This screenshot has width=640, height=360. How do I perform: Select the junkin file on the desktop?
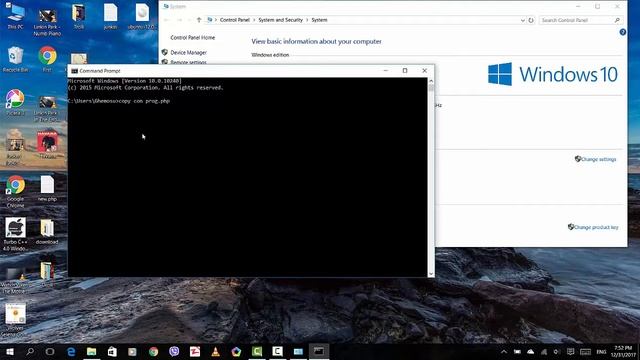tap(110, 16)
